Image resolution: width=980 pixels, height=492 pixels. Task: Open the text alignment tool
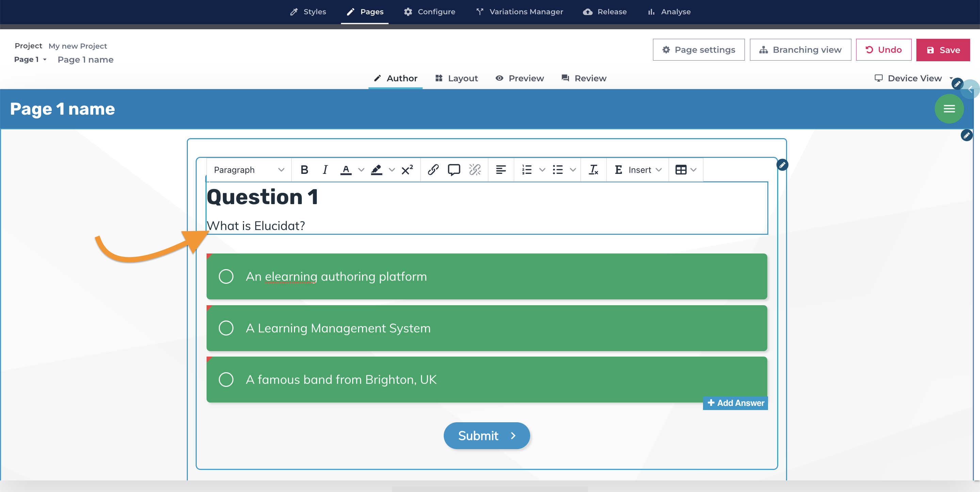pos(501,170)
